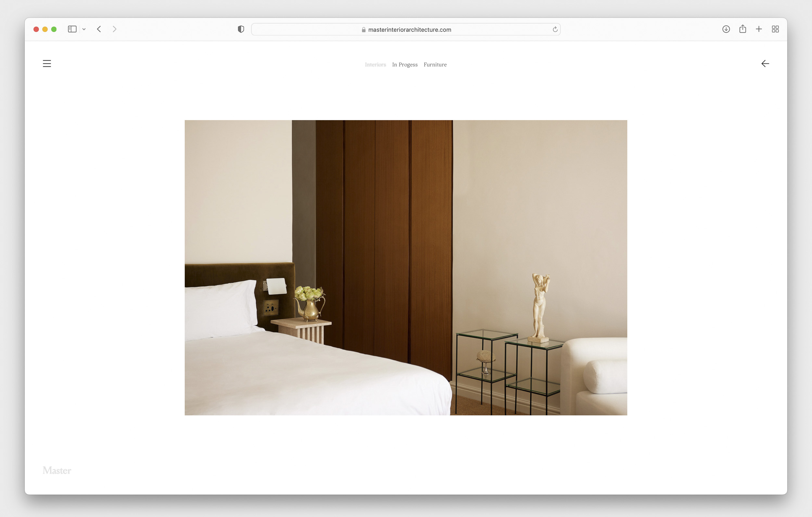The height and width of the screenshot is (517, 812).
Task: Click the green fullscreen window button
Action: tap(54, 29)
